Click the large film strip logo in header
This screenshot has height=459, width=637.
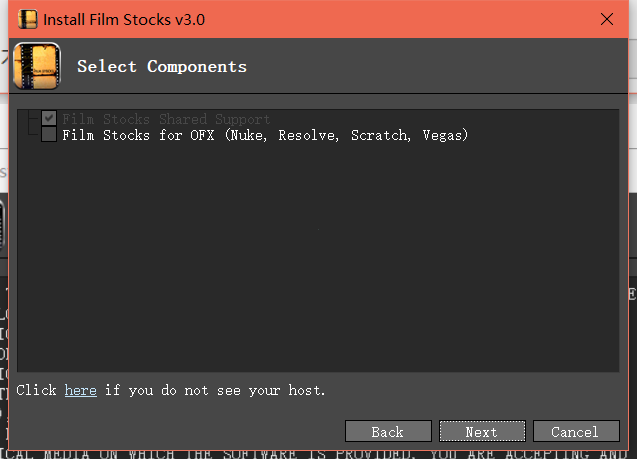tap(37, 66)
